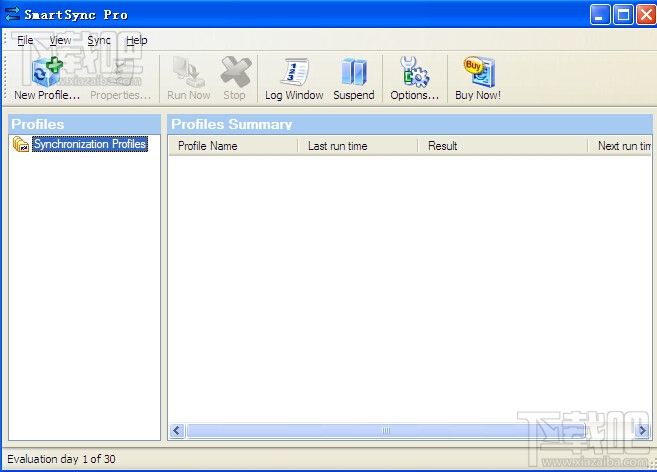Sort by Result column header
This screenshot has height=472, width=657.
coord(502,146)
